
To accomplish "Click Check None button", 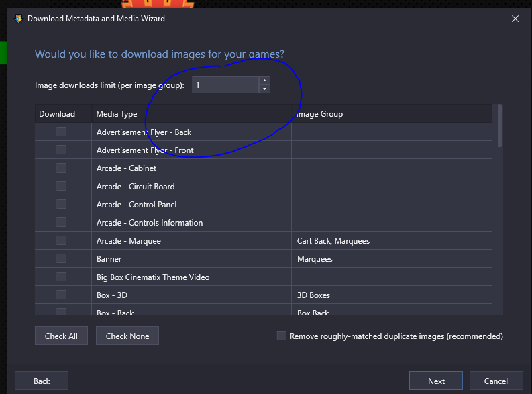I will [127, 336].
